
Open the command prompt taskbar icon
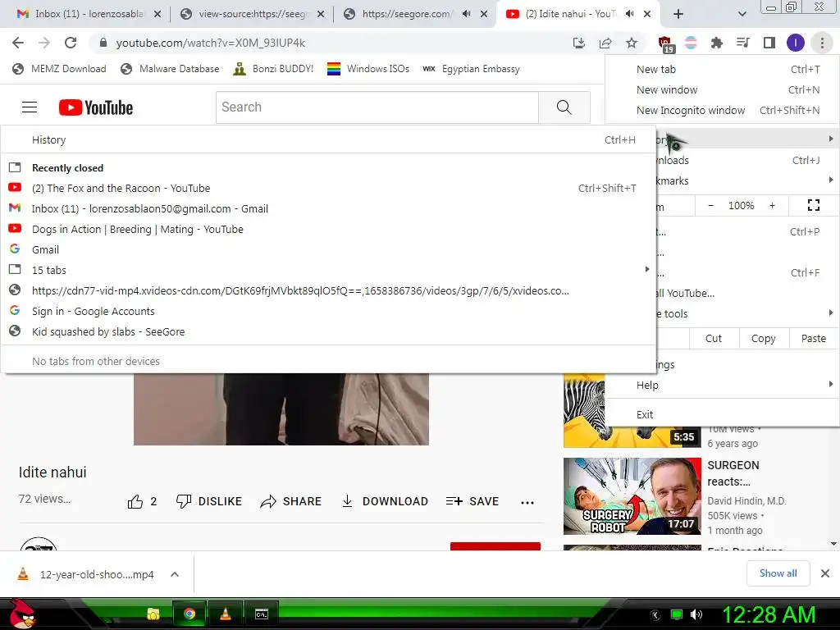pos(261,614)
